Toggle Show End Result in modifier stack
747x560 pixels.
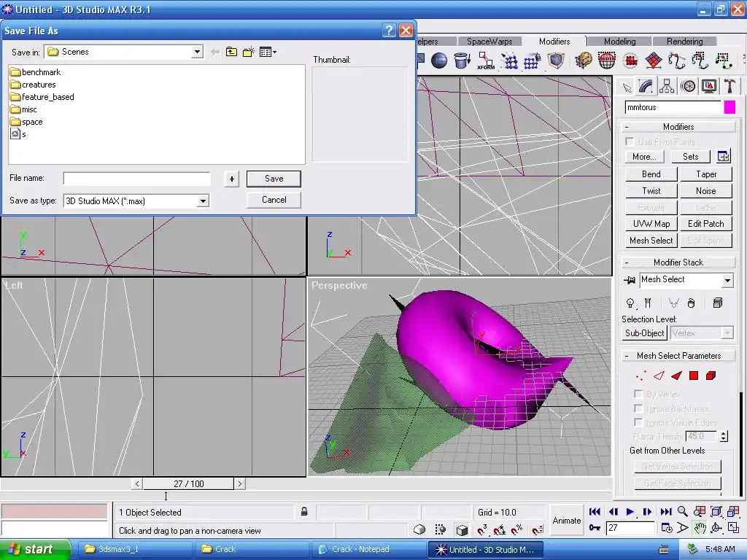tap(648, 303)
